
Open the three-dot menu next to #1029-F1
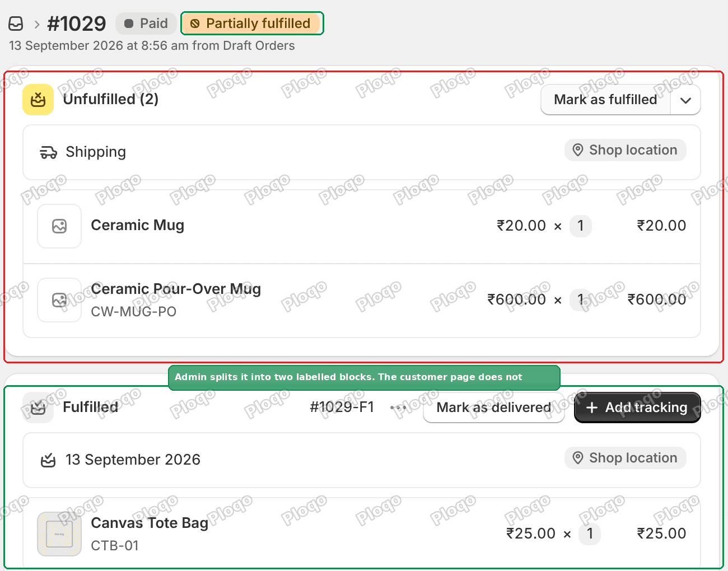coord(398,408)
